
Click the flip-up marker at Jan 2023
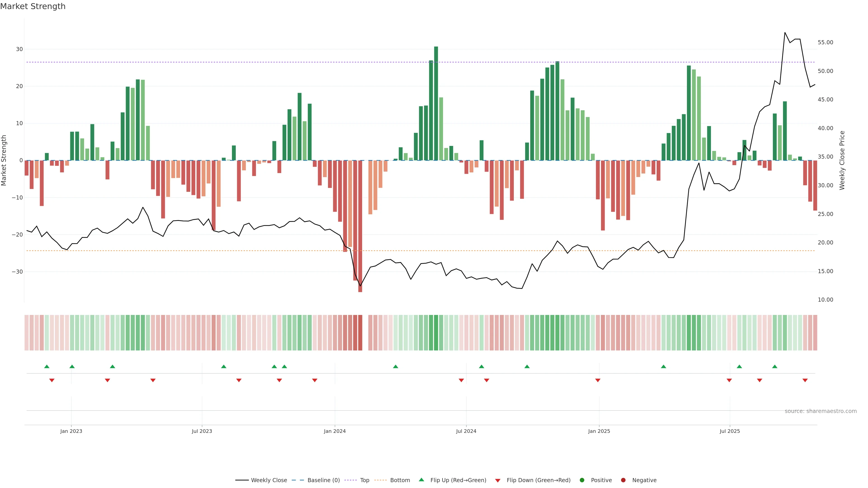coord(72,366)
